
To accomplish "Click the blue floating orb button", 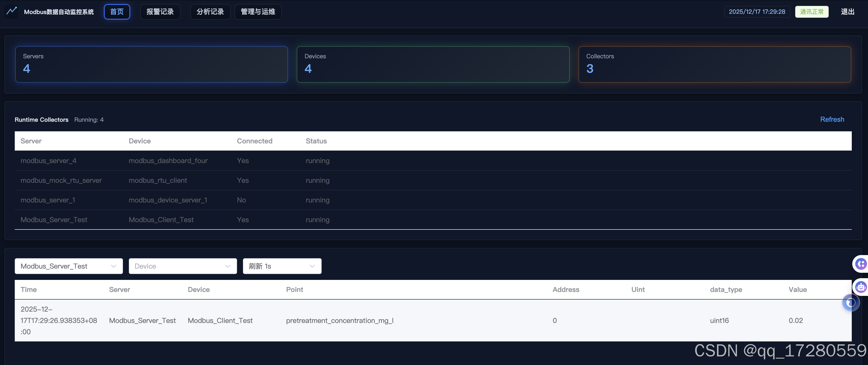I will click(851, 303).
